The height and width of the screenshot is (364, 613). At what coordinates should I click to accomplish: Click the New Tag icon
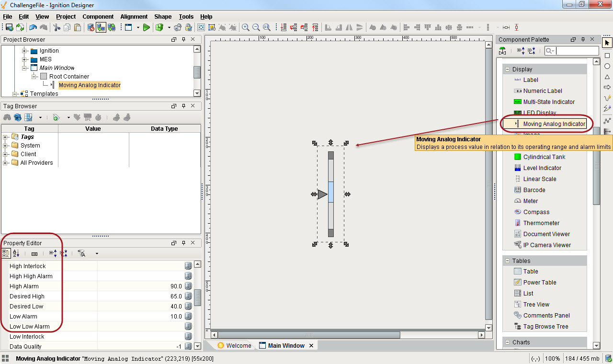56,117
